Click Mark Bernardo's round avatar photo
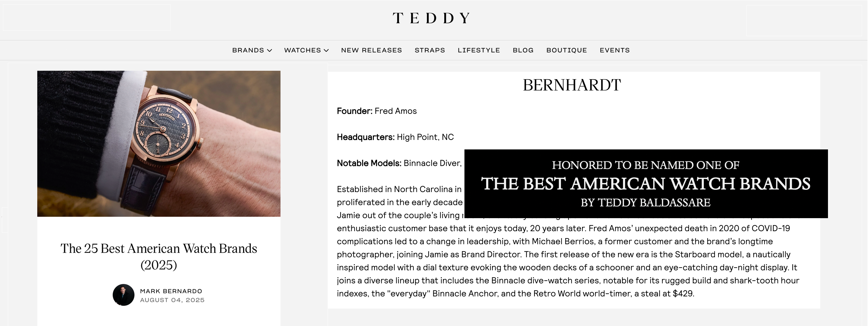This screenshot has height=326, width=868. (x=123, y=295)
